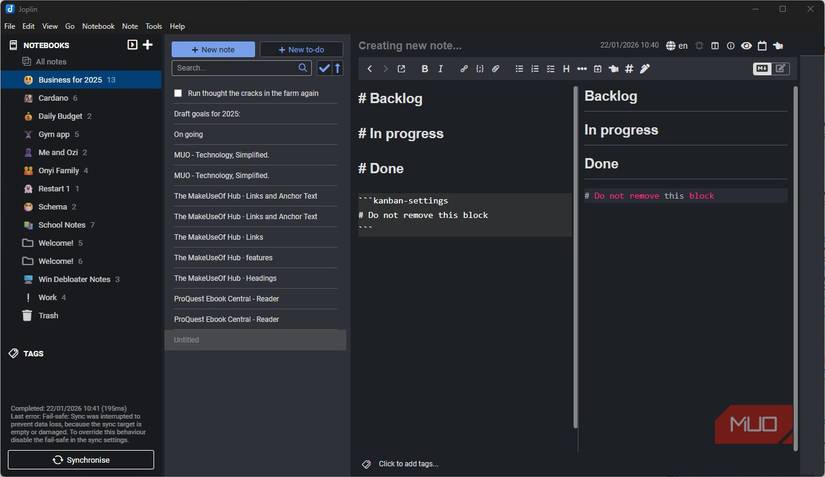
Task: Insert a numbered list
Action: point(535,69)
